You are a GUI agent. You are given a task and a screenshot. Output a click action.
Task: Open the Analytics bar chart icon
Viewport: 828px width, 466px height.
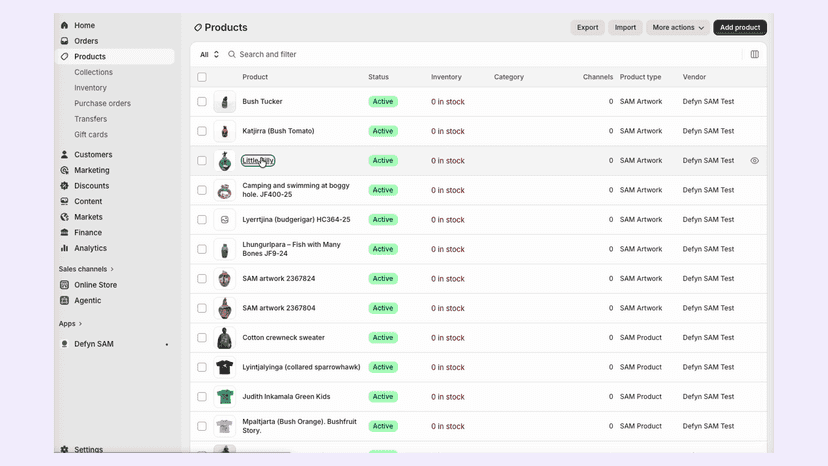click(x=64, y=248)
